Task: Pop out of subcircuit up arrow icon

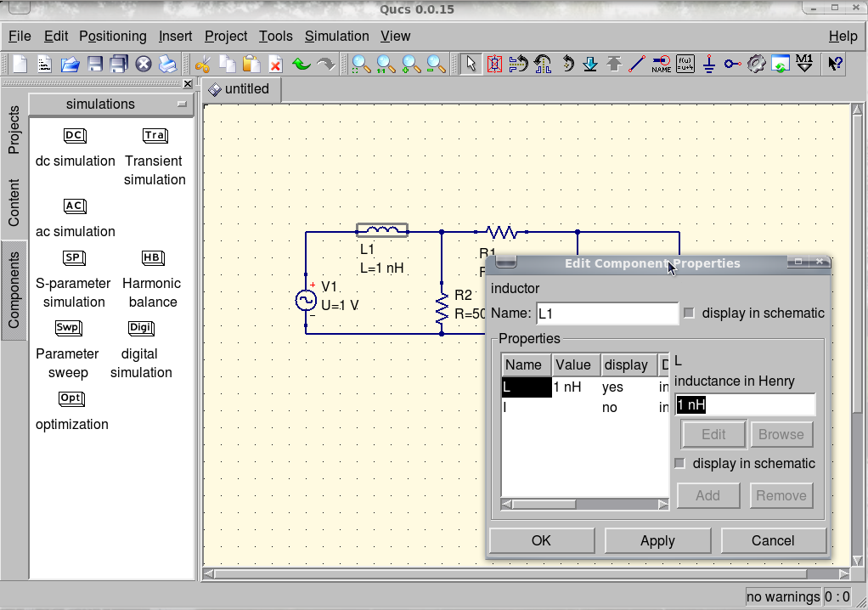Action: pyautogui.click(x=613, y=65)
